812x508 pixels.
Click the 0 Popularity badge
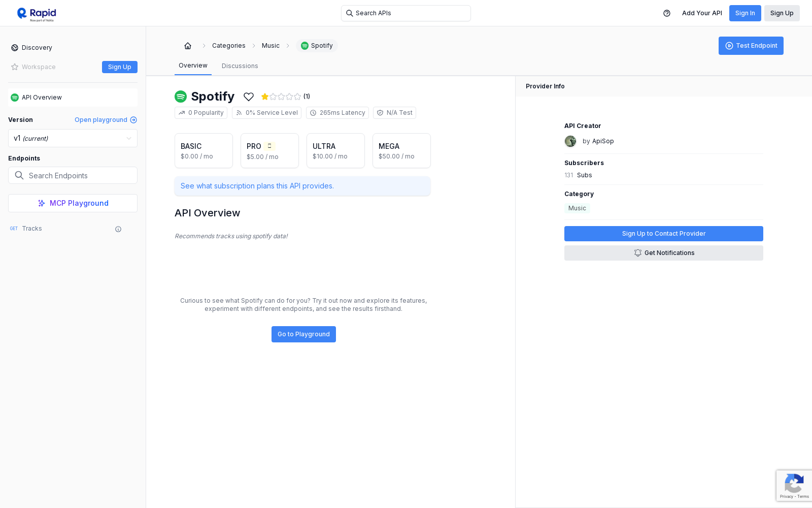click(x=201, y=113)
